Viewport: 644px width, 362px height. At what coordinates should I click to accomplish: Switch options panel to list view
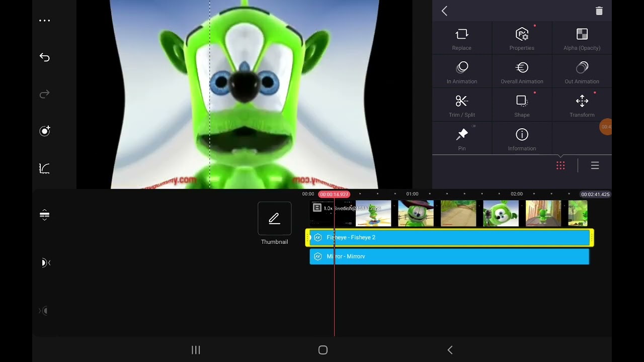[x=595, y=165]
